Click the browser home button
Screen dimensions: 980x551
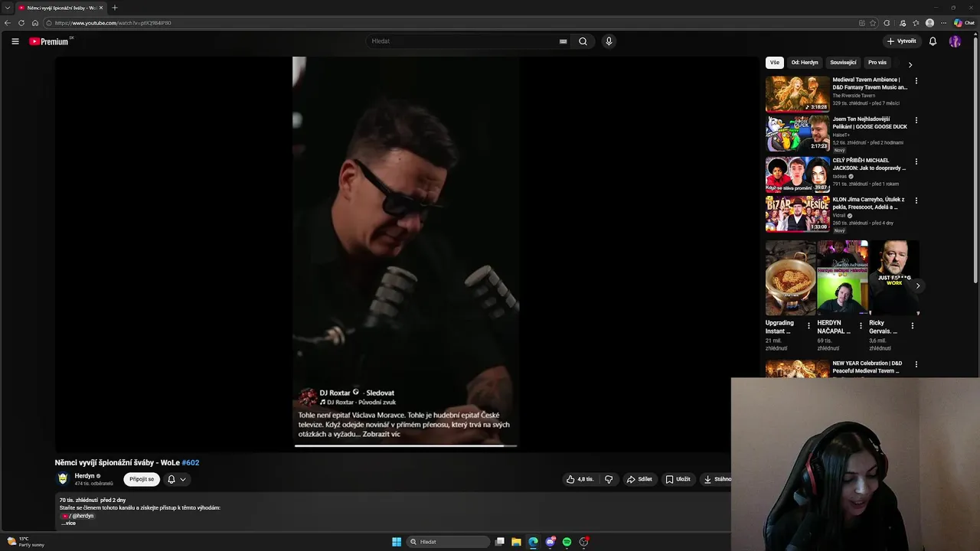35,23
